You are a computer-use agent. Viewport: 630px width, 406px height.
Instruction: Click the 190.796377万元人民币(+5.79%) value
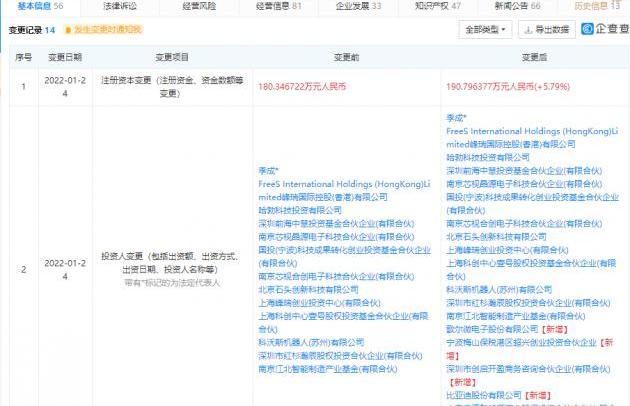point(508,86)
